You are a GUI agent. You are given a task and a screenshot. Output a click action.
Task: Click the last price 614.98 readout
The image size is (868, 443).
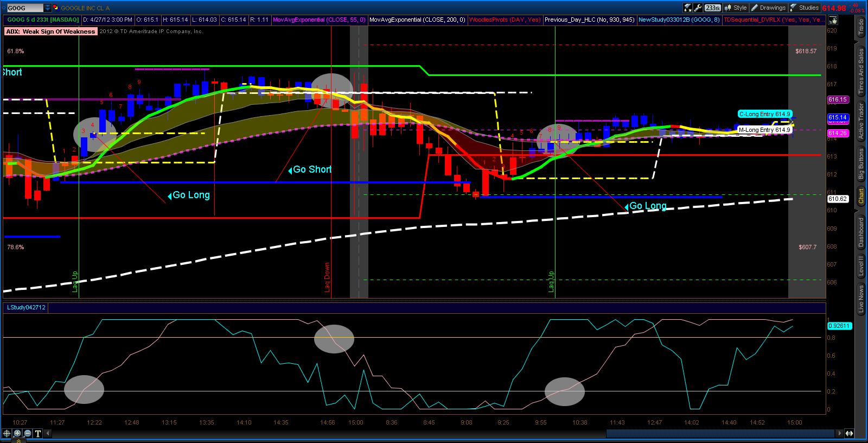point(834,8)
